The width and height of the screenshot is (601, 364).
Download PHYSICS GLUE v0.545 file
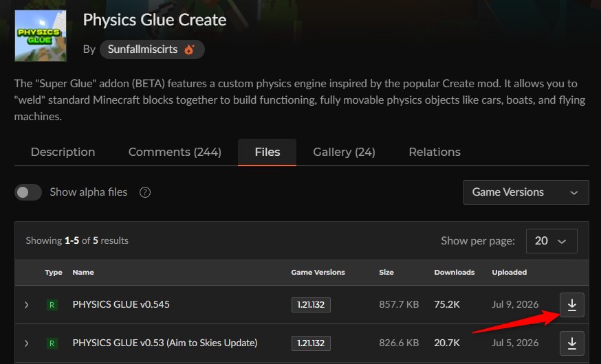point(572,305)
